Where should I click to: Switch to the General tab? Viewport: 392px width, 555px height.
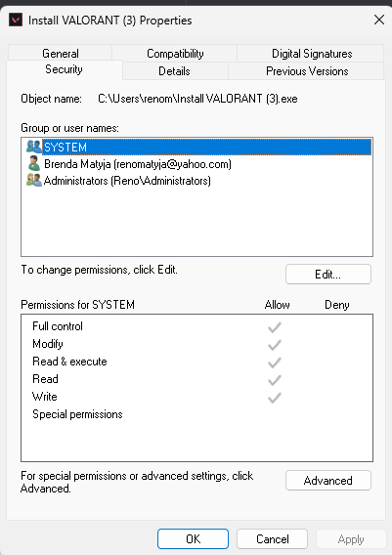(x=61, y=53)
